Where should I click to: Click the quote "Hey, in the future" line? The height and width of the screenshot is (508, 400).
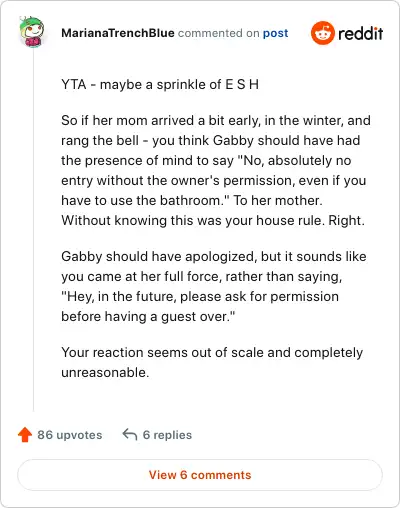tap(200, 296)
